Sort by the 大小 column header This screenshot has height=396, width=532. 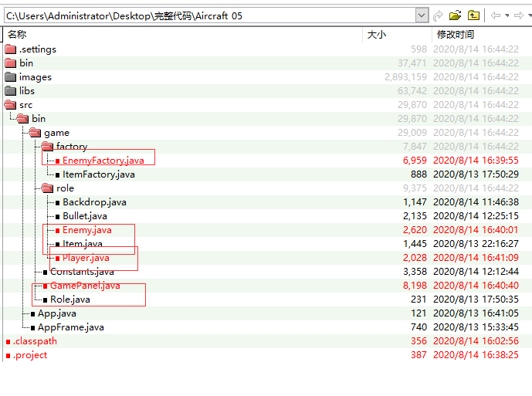(x=377, y=35)
